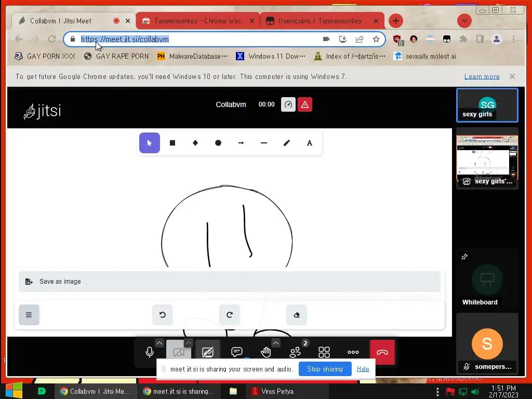This screenshot has height=399, width=532.
Task: Open the Chrome three-dot menu
Action: (x=513, y=39)
